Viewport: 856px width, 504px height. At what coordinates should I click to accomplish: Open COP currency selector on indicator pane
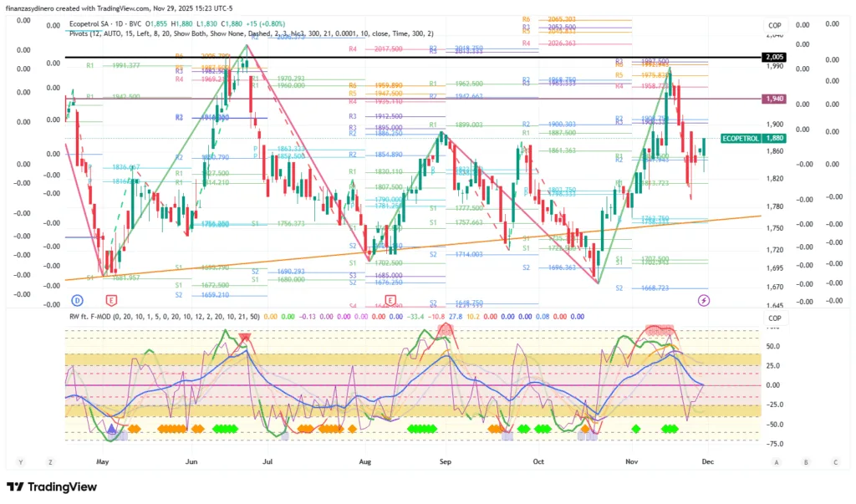775,318
